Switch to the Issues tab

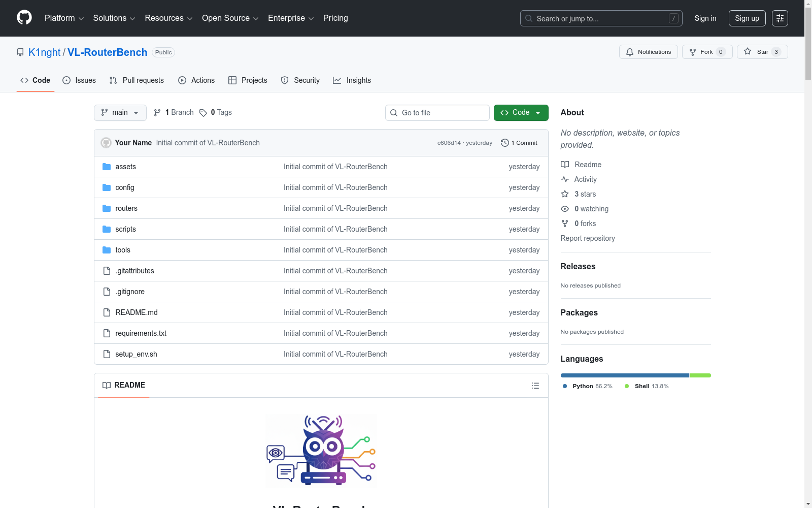point(79,80)
